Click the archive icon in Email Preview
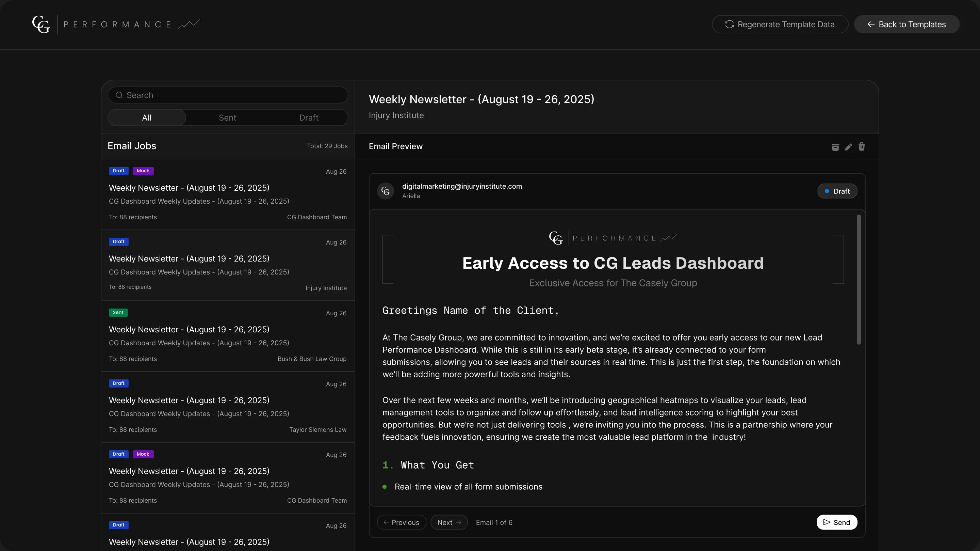Screen dimensions: 980x551 coord(835,147)
